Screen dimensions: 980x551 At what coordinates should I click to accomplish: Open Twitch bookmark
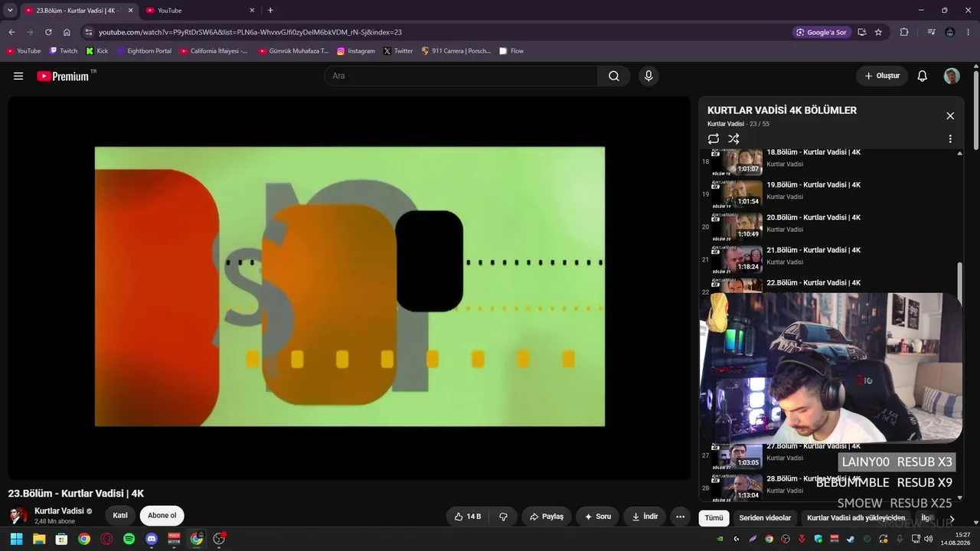point(64,51)
